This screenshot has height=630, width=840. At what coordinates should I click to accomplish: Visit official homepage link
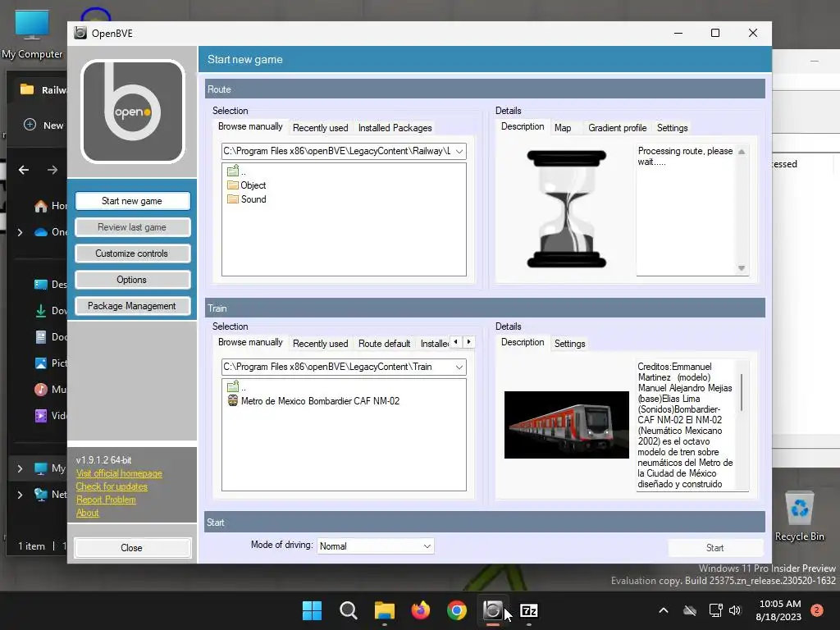pos(119,473)
